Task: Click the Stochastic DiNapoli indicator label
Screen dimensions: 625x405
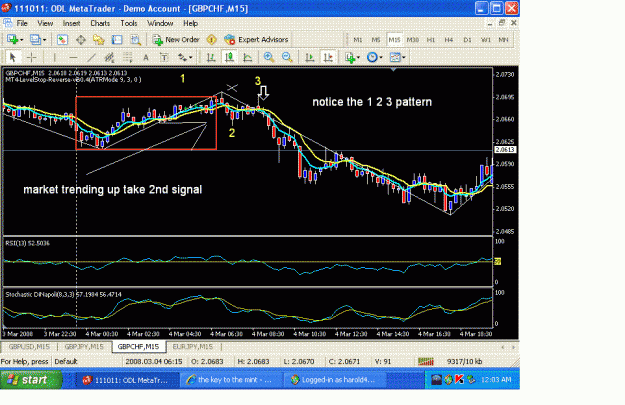Action: point(63,295)
